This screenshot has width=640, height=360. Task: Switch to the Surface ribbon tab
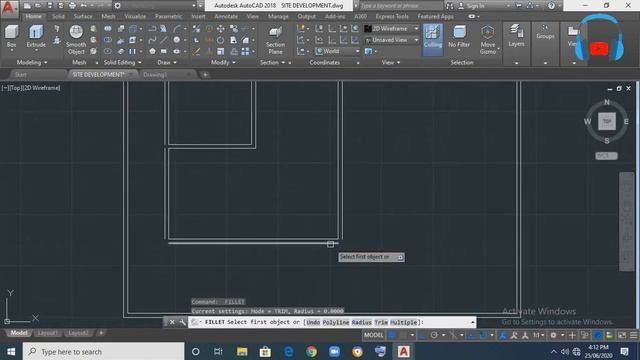click(x=83, y=16)
